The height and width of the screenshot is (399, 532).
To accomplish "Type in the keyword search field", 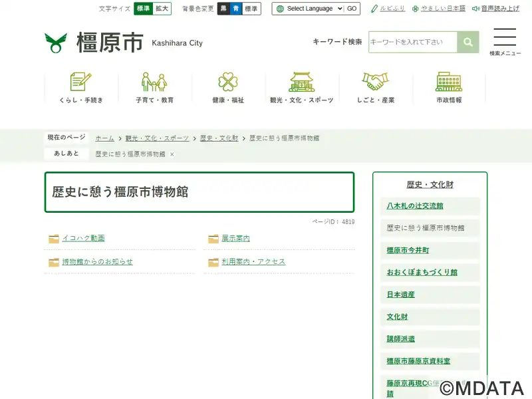I will coord(413,42).
